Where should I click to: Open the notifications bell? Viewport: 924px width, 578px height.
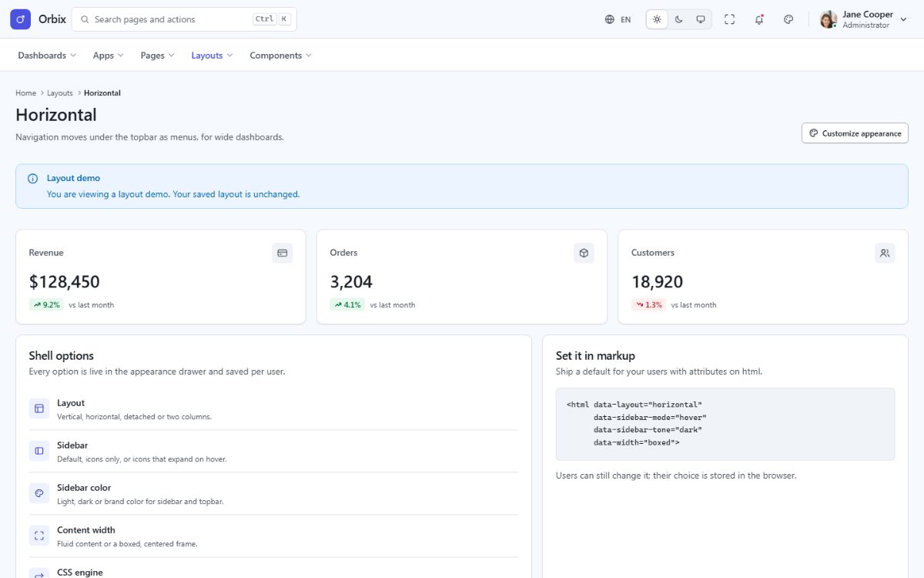(x=759, y=19)
